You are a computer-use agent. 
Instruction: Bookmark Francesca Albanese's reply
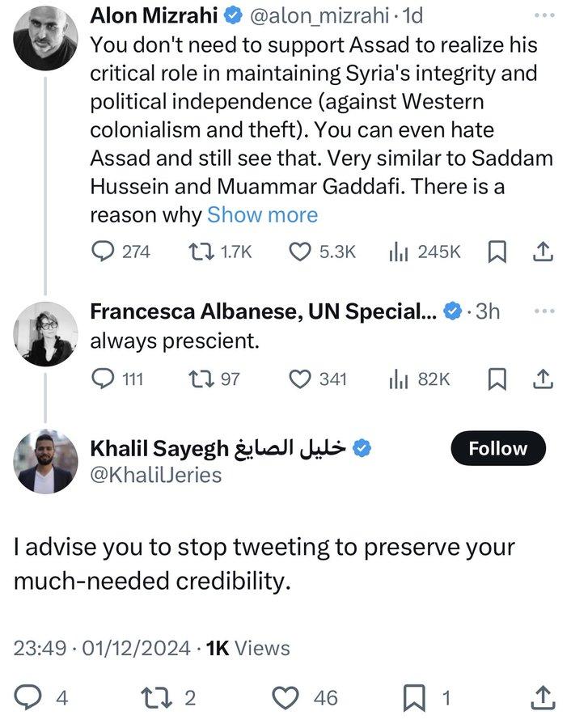point(497,378)
